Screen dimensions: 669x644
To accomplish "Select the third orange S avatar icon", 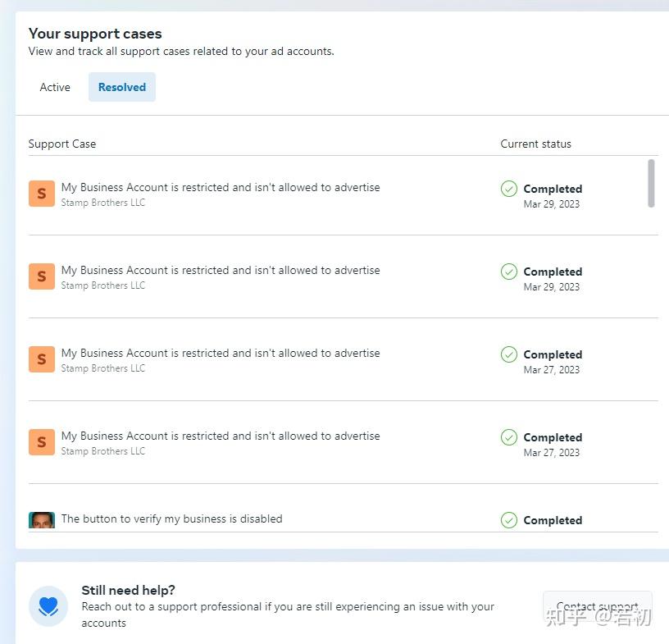I will [x=41, y=359].
